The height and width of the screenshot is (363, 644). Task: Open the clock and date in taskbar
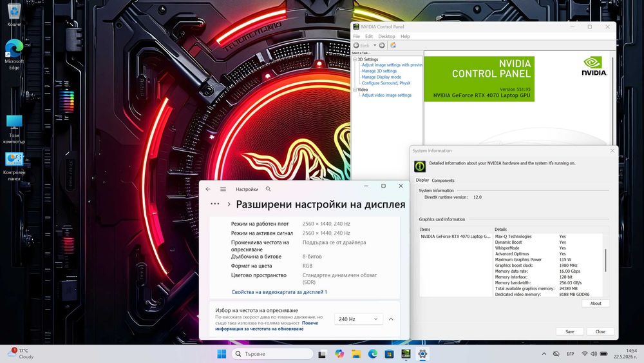pyautogui.click(x=625, y=354)
